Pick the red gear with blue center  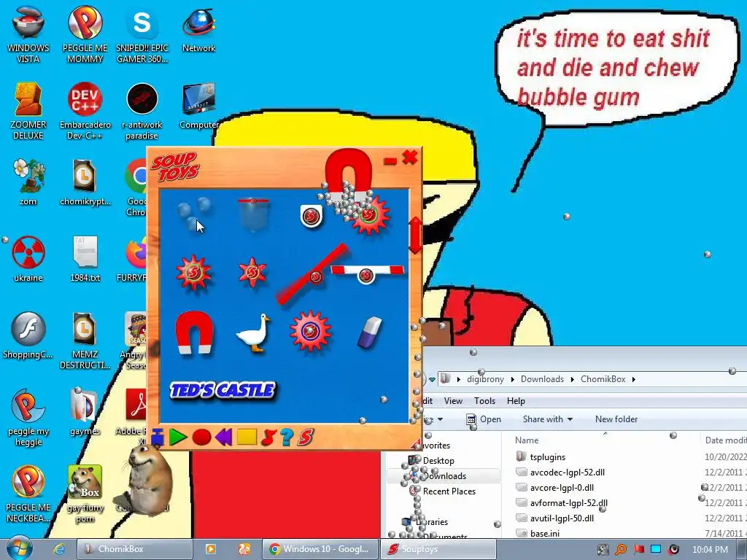click(310, 332)
